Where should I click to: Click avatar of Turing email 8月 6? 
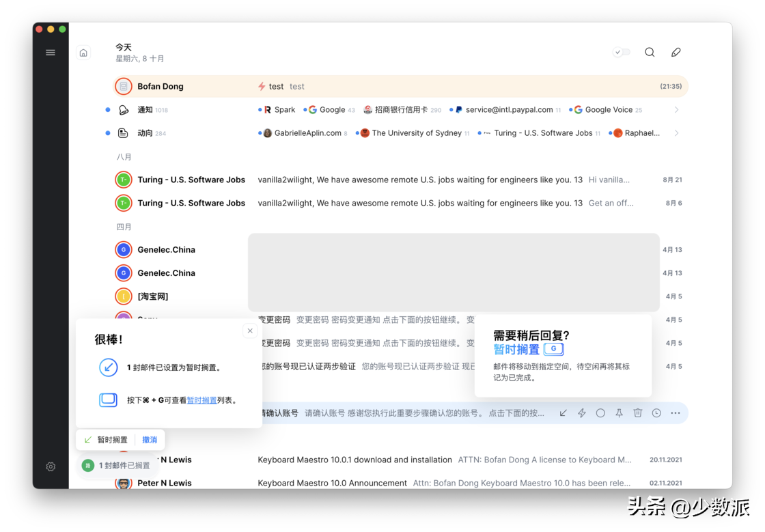124,204
